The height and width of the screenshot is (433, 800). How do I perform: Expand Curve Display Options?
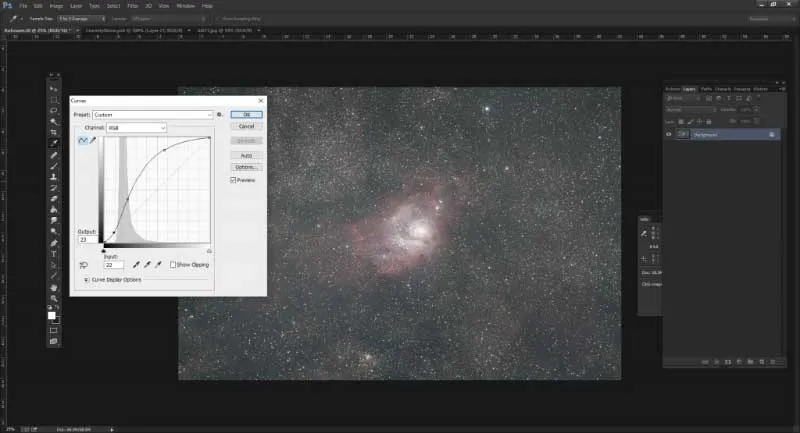coord(87,280)
